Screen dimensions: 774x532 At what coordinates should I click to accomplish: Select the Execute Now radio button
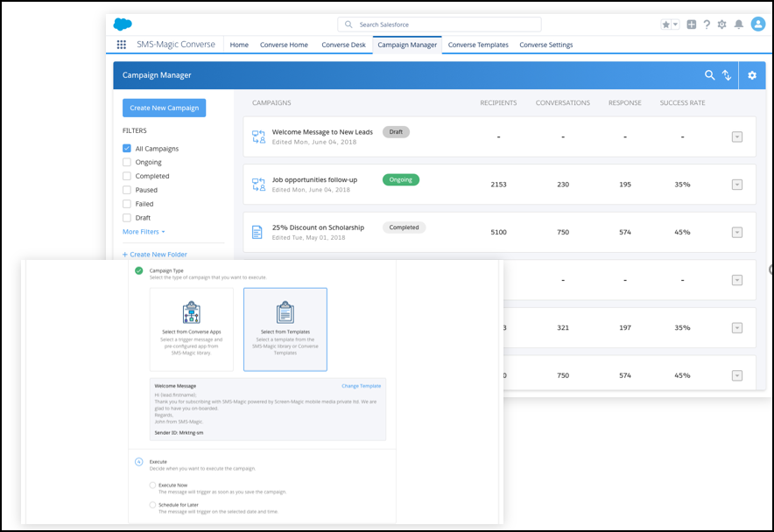point(152,485)
